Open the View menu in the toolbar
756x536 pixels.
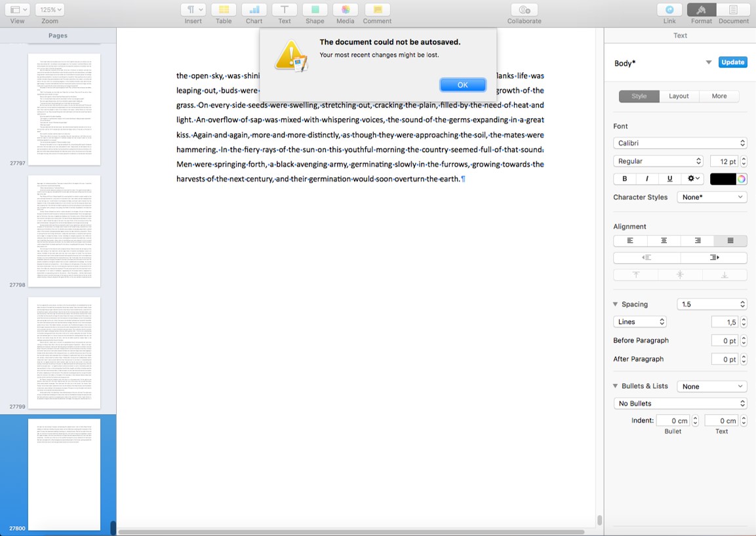[x=16, y=9]
